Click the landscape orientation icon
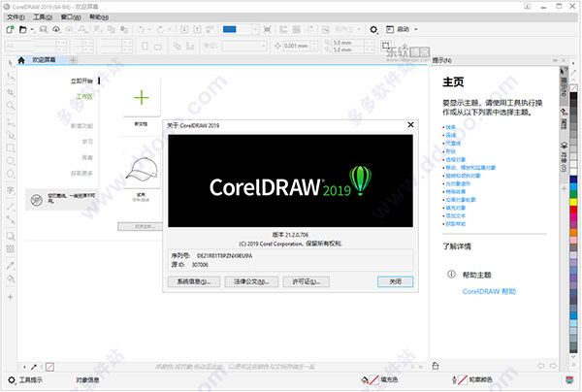582x392 pixels. tap(158, 47)
